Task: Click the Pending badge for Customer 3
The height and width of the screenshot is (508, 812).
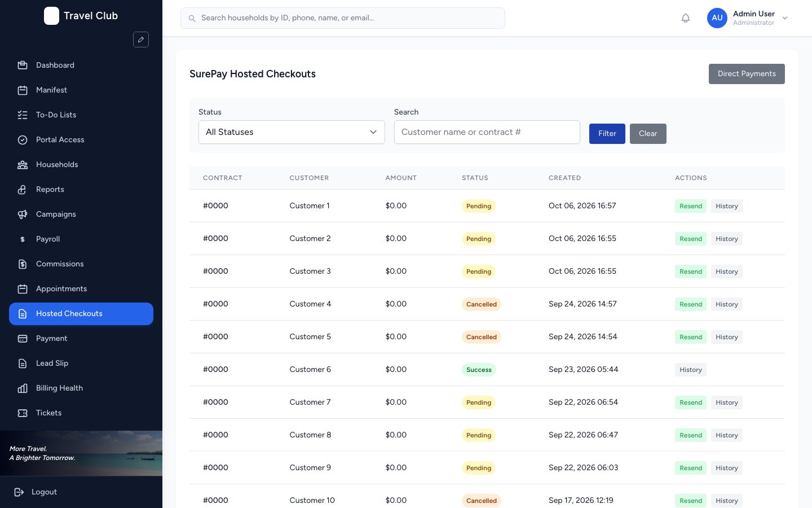Action: [479, 271]
